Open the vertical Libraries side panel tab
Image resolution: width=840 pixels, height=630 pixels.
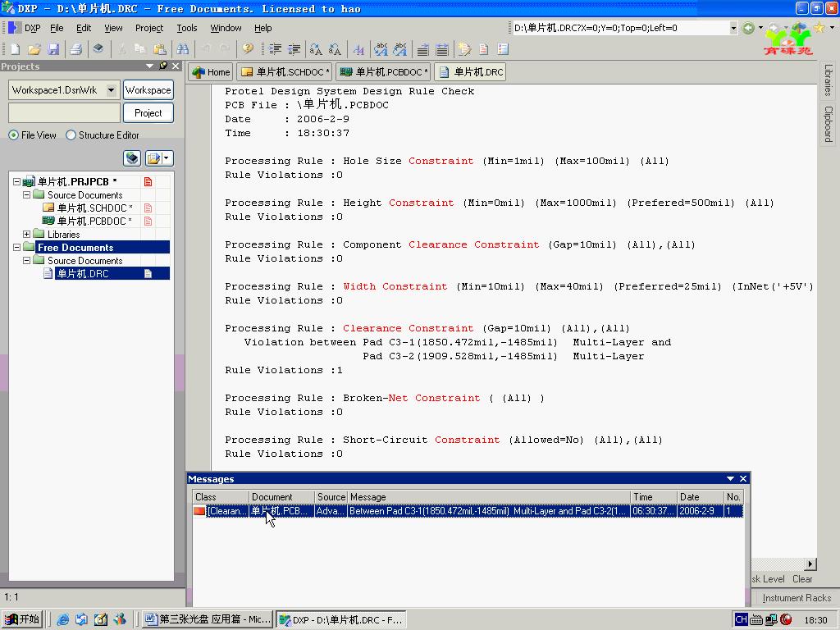tap(828, 80)
